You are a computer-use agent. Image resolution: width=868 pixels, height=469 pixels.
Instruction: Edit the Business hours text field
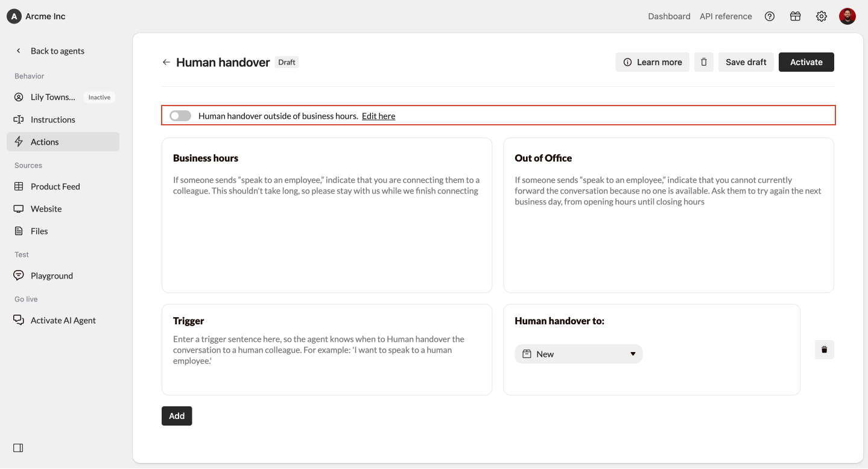(x=327, y=215)
